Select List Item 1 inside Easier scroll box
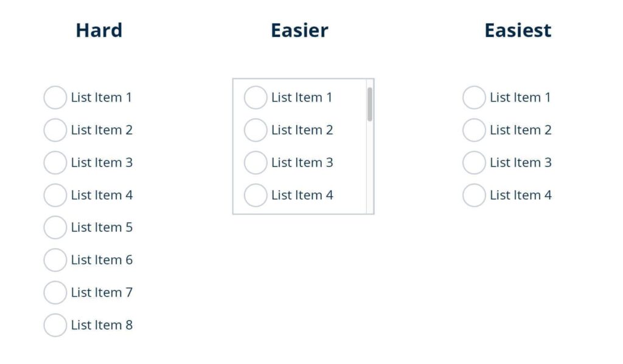The width and height of the screenshot is (623, 364). [x=255, y=97]
